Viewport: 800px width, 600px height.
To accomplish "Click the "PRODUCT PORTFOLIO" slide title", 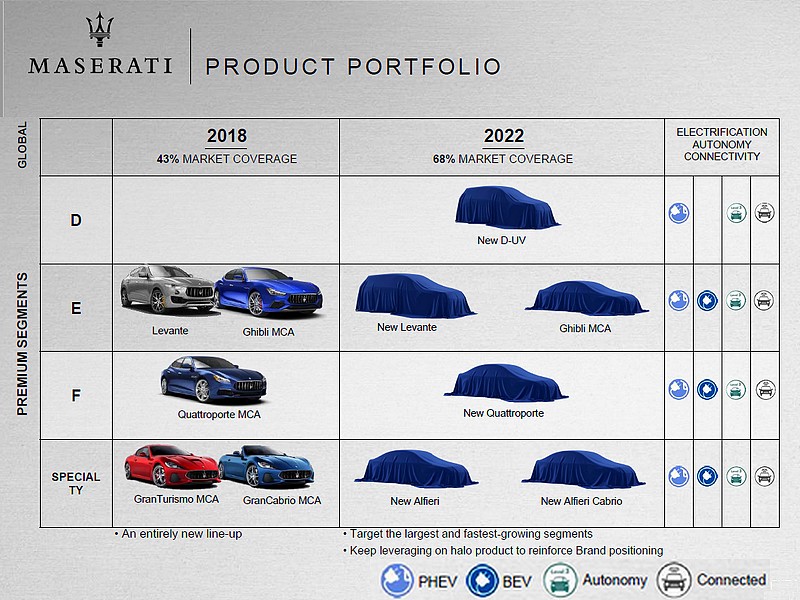I will click(353, 67).
